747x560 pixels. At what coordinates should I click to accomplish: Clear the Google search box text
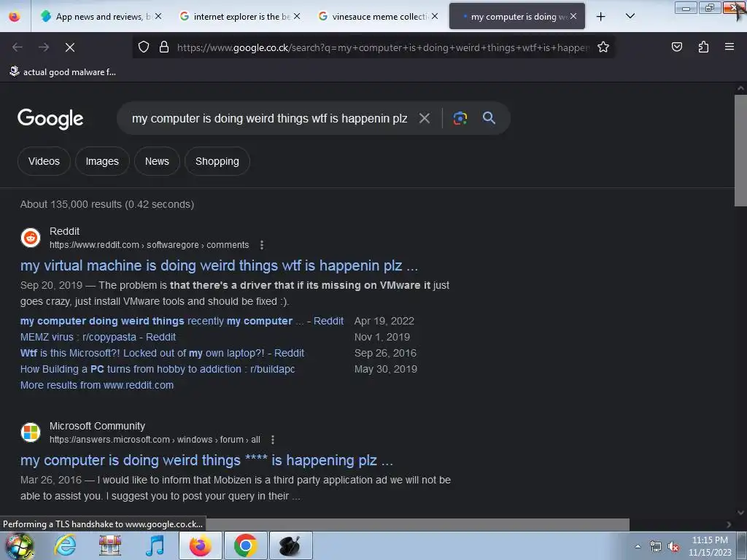click(425, 118)
